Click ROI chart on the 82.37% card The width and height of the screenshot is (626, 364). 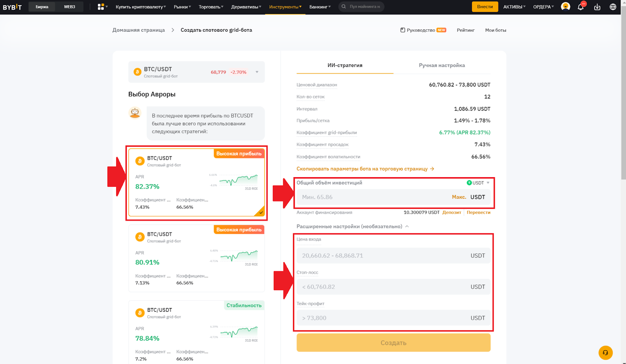pos(238,180)
